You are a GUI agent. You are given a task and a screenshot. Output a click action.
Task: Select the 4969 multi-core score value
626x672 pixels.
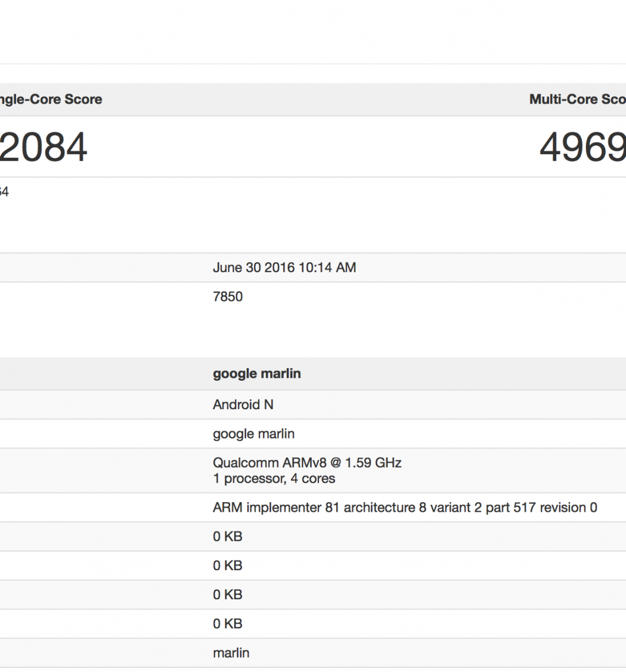click(582, 148)
